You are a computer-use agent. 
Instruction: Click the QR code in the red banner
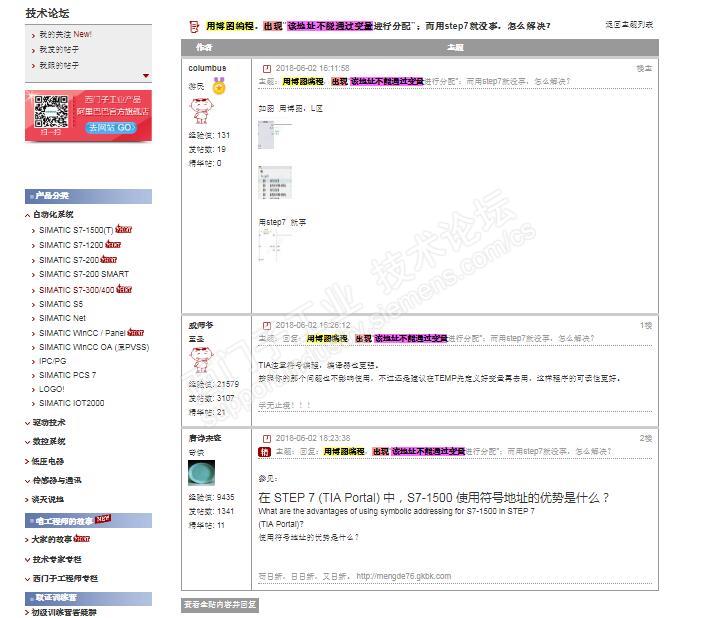coord(51,112)
